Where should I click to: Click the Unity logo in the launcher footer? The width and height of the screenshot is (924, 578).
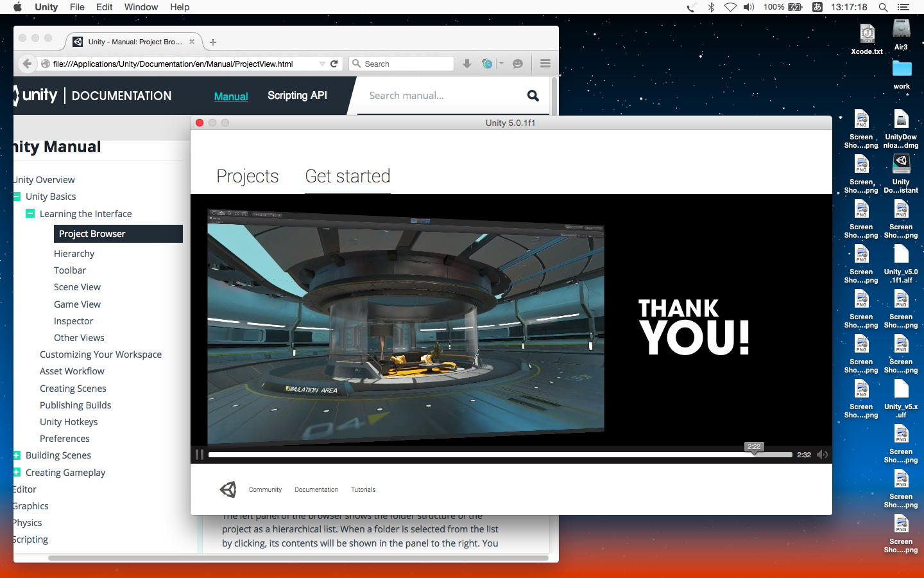coord(228,489)
